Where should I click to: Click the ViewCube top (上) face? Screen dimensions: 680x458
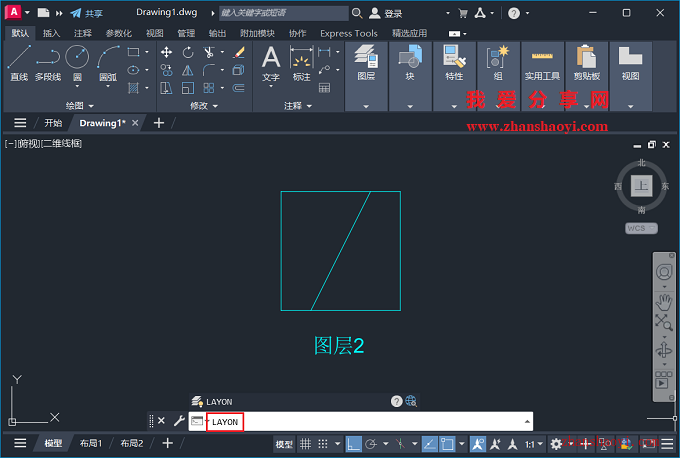pyautogui.click(x=641, y=186)
